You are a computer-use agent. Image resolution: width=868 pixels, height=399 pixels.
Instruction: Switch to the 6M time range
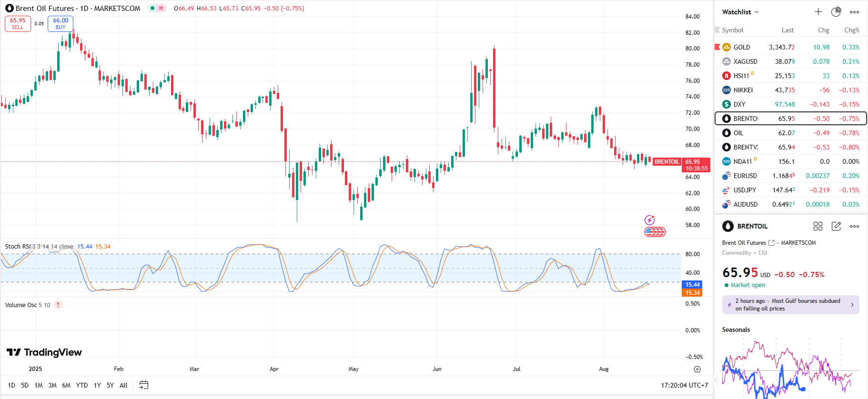point(66,385)
